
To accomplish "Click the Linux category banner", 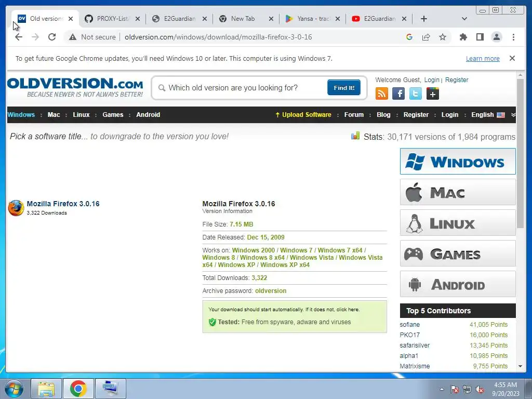I will (x=458, y=222).
